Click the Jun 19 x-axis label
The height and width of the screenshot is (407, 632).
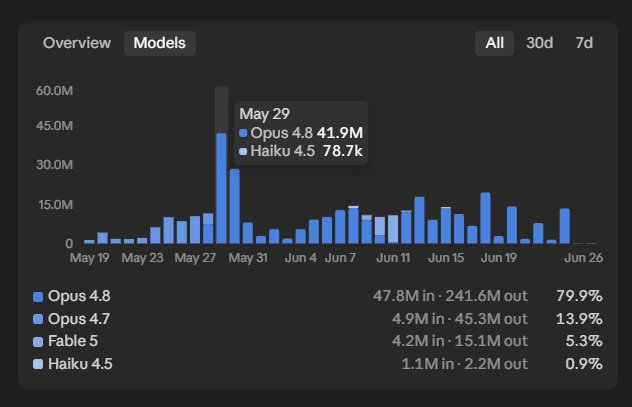[x=499, y=257]
